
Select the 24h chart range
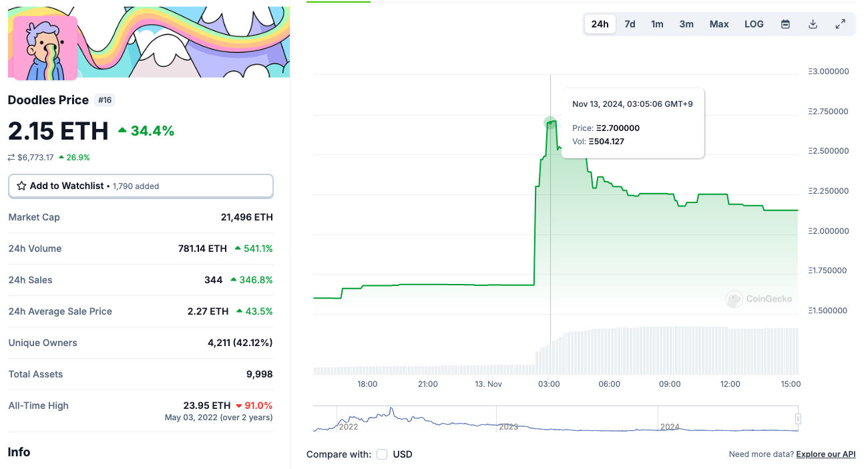[x=600, y=24]
